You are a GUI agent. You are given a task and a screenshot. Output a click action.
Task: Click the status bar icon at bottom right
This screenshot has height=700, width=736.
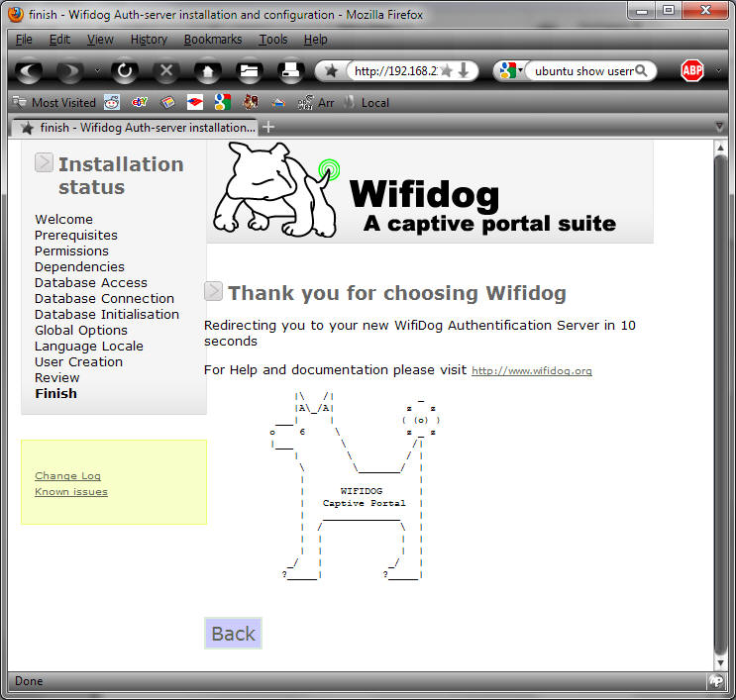[x=716, y=681]
